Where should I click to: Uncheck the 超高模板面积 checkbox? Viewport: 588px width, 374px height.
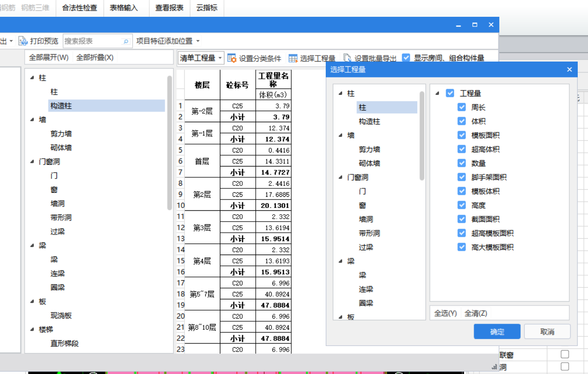tap(462, 233)
